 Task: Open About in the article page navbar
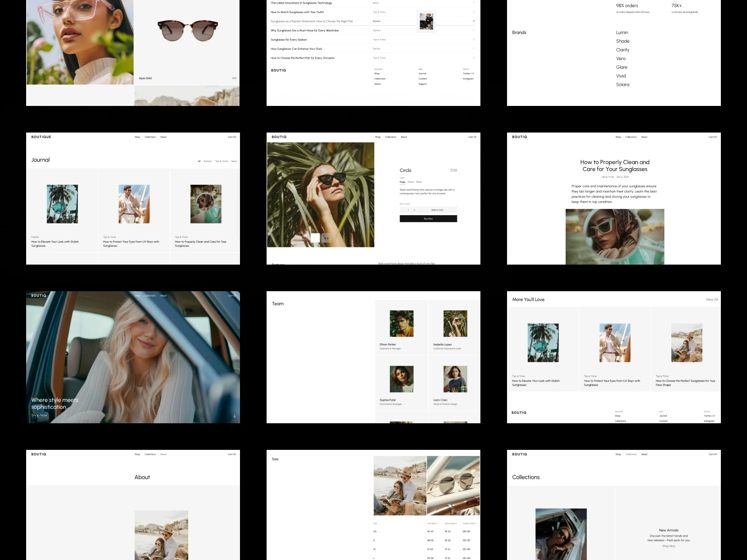click(644, 137)
